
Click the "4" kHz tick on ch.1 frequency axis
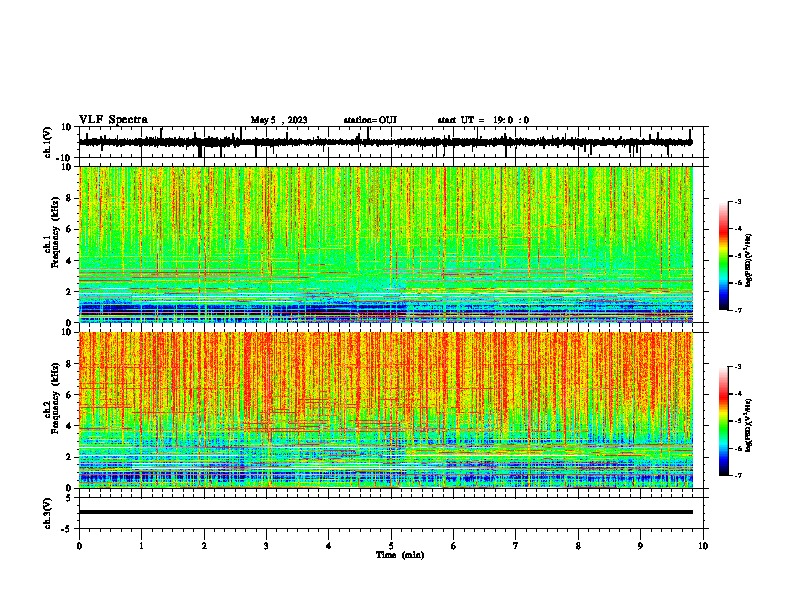click(69, 261)
